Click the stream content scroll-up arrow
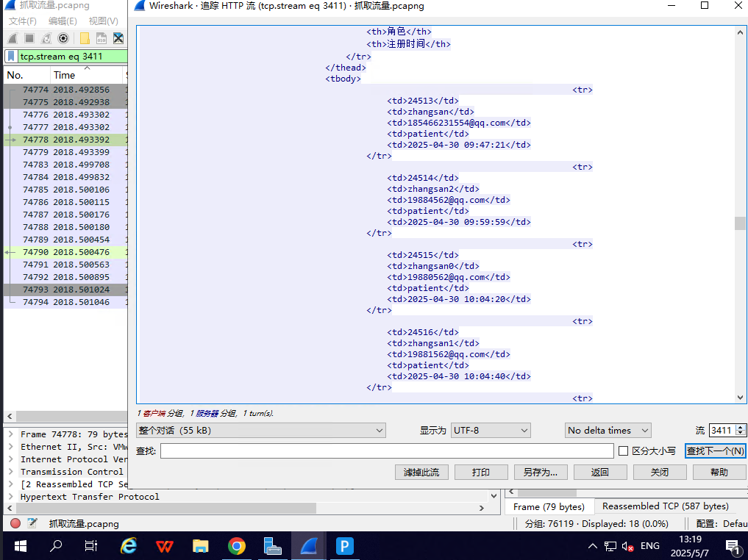 point(740,32)
